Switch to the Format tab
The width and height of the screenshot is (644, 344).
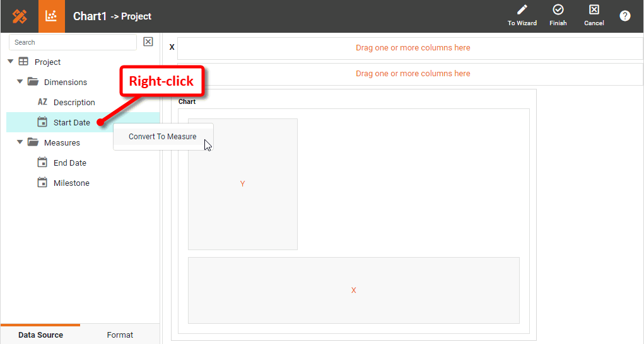(120, 335)
